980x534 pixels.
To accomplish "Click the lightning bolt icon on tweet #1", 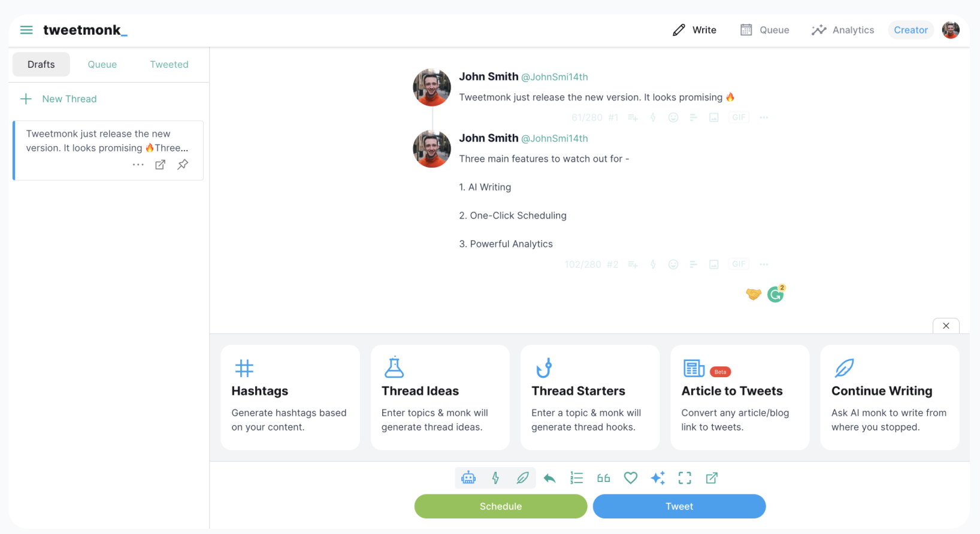I will [653, 117].
